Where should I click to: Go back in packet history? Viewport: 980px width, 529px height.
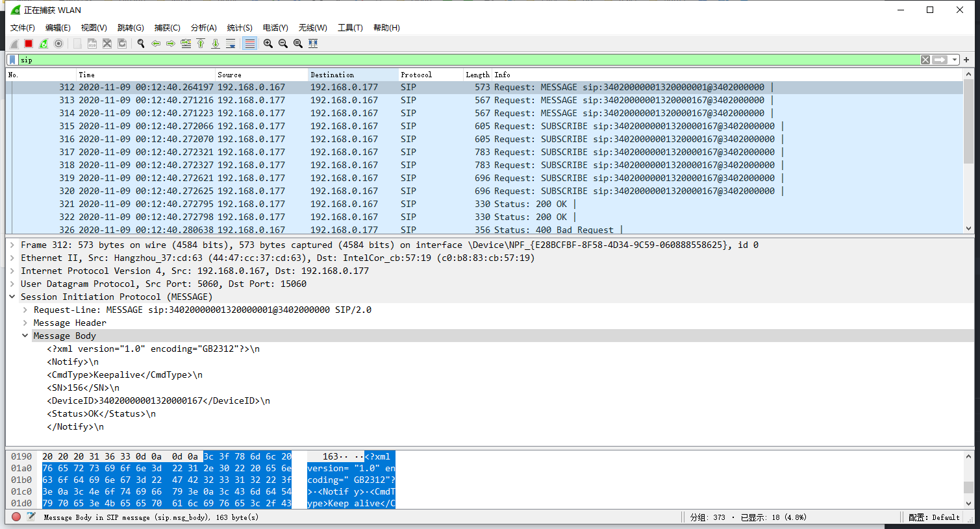click(156, 43)
